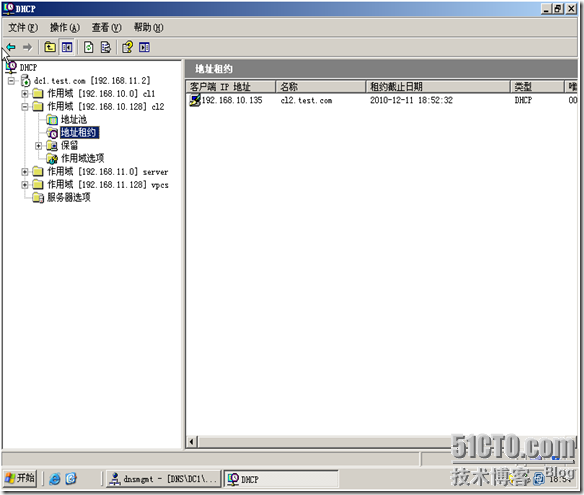Viewport: 584px width, 495px height.
Task: Click the 作用域选项 folder icon
Action: [52, 159]
